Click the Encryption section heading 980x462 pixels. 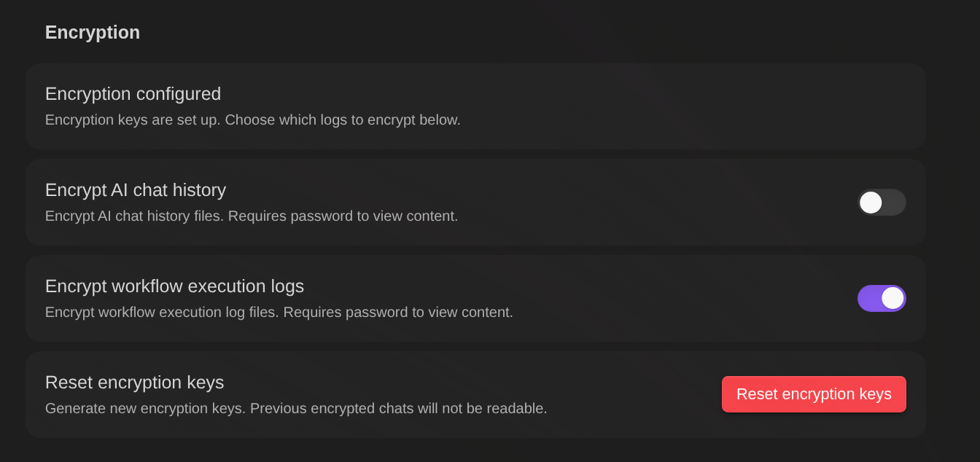[x=92, y=32]
